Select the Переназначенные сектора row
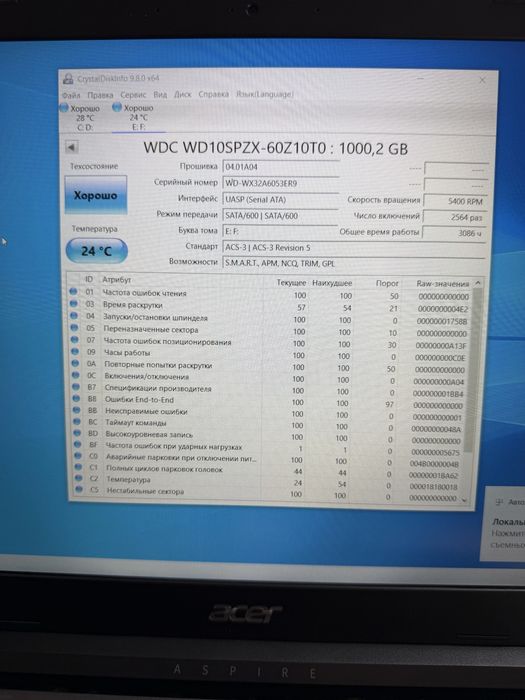 click(x=269, y=331)
